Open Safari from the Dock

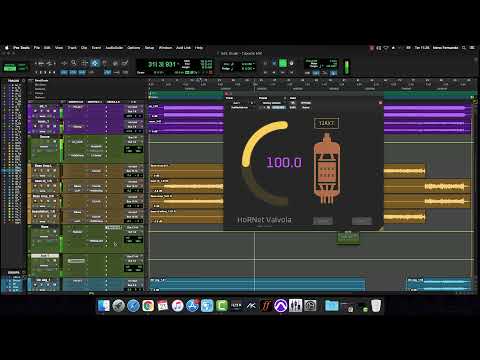point(133,305)
